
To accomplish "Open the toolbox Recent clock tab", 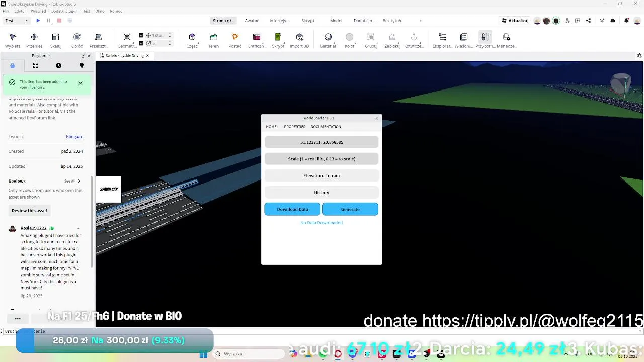I will click(x=58, y=65).
